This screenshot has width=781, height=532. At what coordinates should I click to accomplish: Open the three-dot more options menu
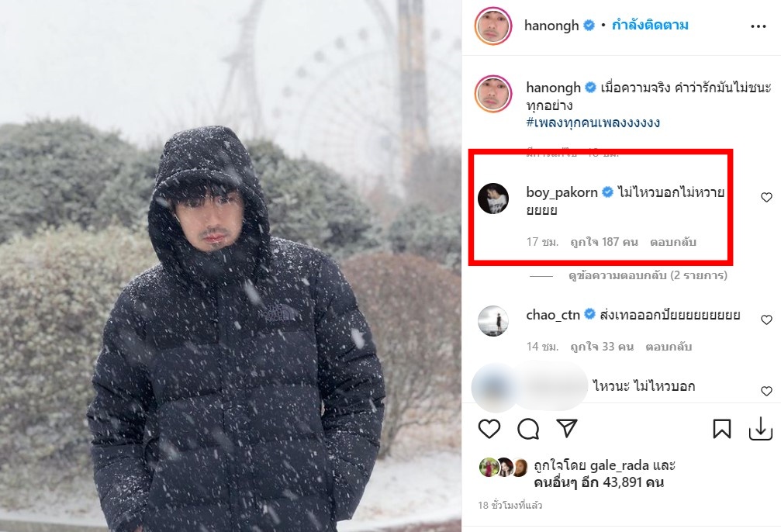click(x=758, y=26)
